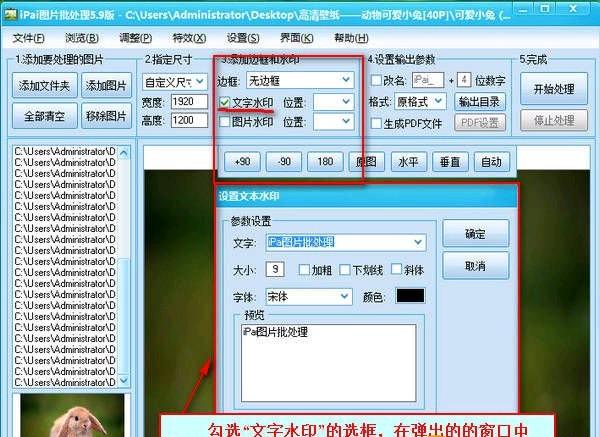Click the +90 rotate button
Screen dimensions: 600x437
pyautogui.click(x=242, y=162)
